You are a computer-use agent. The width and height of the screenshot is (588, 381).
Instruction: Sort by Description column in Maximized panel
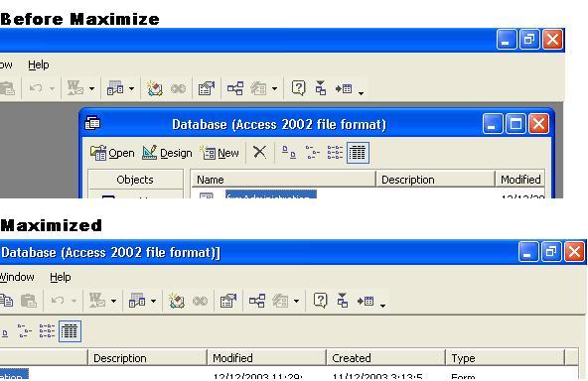(147, 358)
